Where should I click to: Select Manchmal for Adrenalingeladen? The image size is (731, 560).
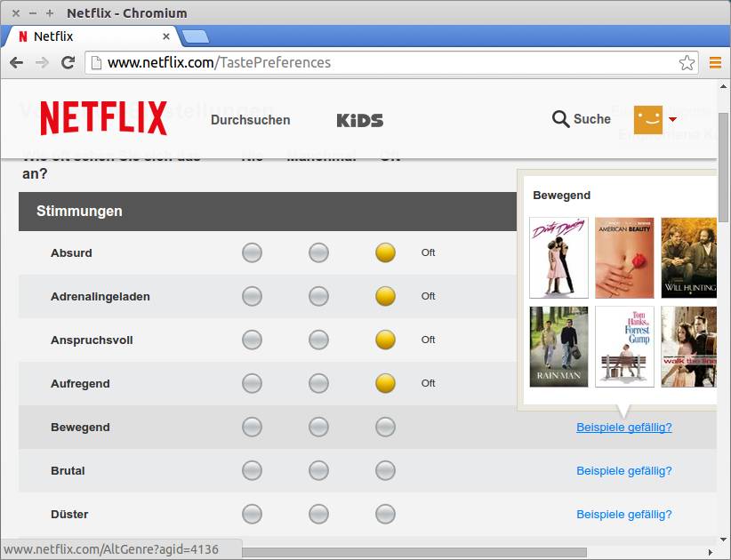[x=319, y=296]
